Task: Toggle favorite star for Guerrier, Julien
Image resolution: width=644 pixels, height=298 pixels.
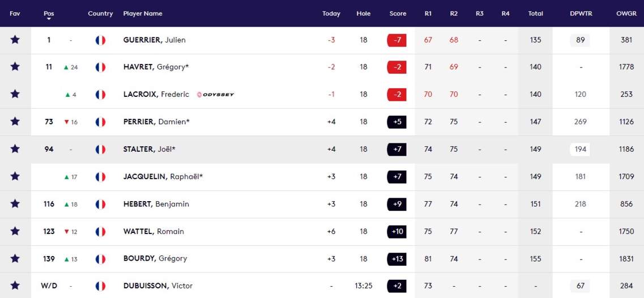Action: point(15,40)
